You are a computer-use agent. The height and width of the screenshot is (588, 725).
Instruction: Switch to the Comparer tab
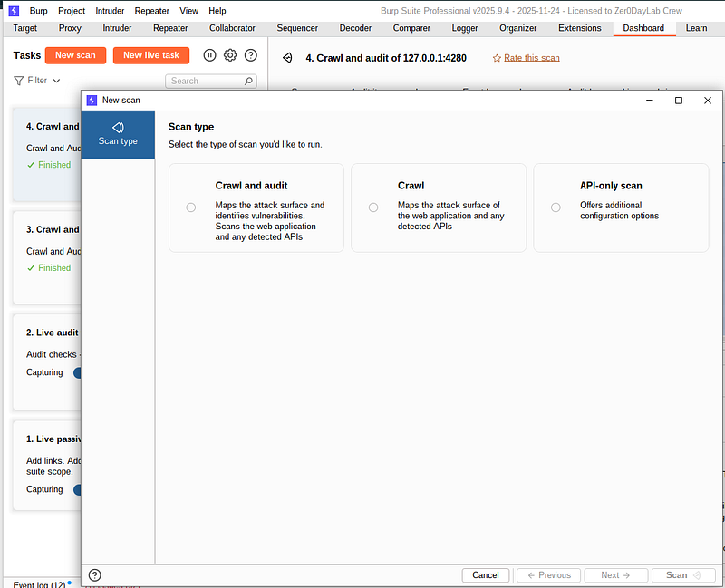click(x=411, y=28)
